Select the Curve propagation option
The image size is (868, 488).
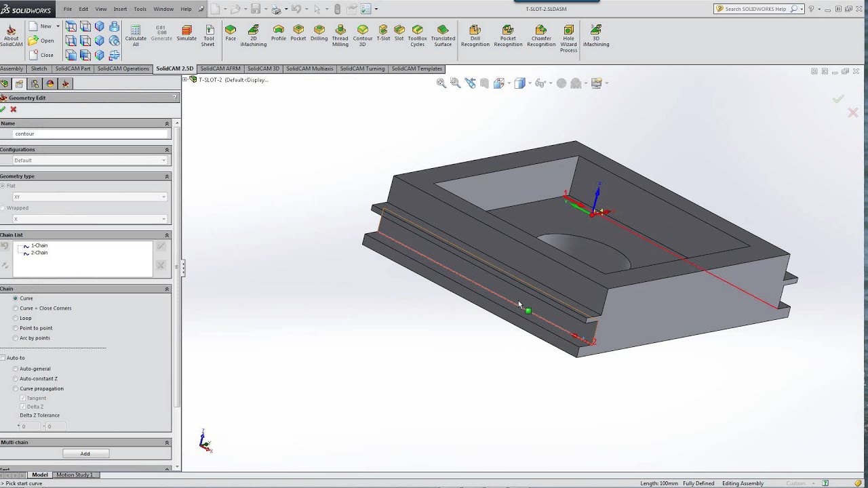point(16,389)
